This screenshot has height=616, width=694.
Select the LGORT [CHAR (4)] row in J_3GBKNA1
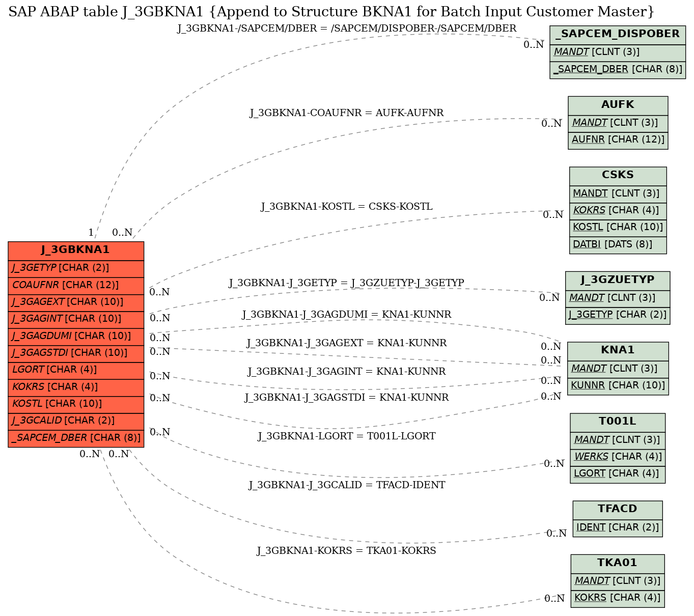(x=76, y=370)
